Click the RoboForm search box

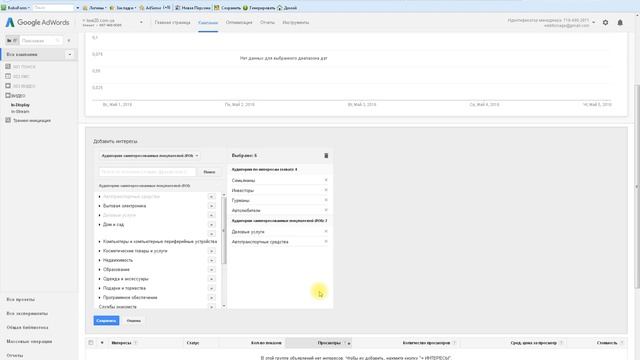pos(54,8)
